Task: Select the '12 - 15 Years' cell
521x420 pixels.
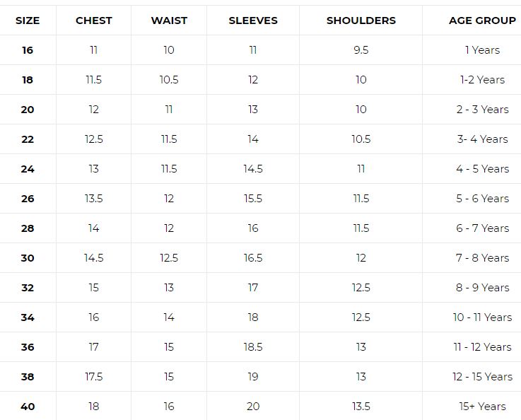Action: tap(482, 376)
